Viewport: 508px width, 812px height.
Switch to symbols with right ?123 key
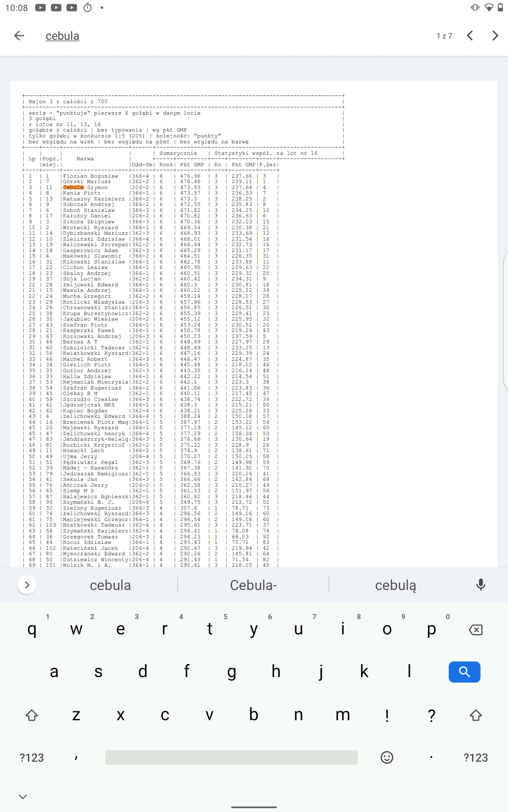(x=475, y=757)
